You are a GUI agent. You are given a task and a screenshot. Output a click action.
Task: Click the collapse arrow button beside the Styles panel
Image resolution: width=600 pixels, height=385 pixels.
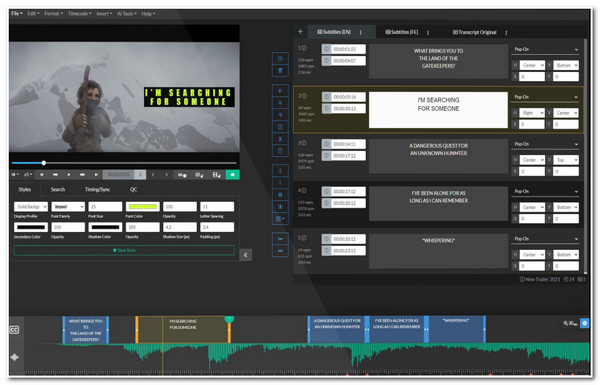point(246,255)
